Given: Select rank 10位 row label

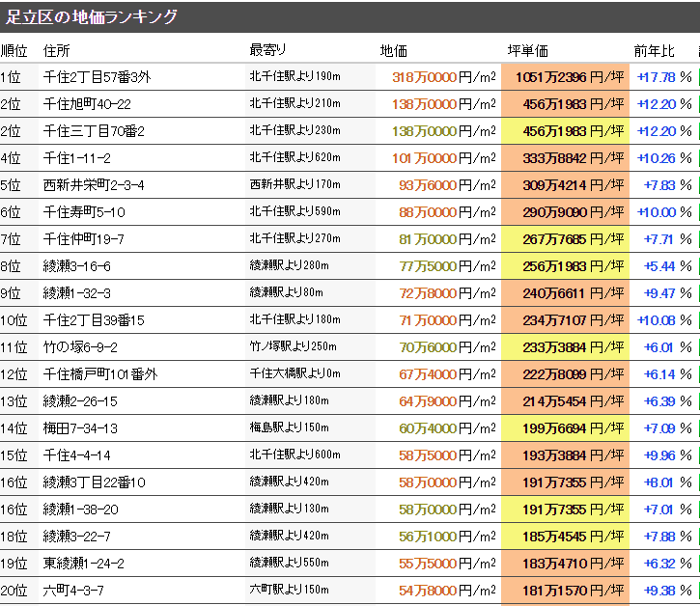Looking at the screenshot, I should click(x=14, y=320).
